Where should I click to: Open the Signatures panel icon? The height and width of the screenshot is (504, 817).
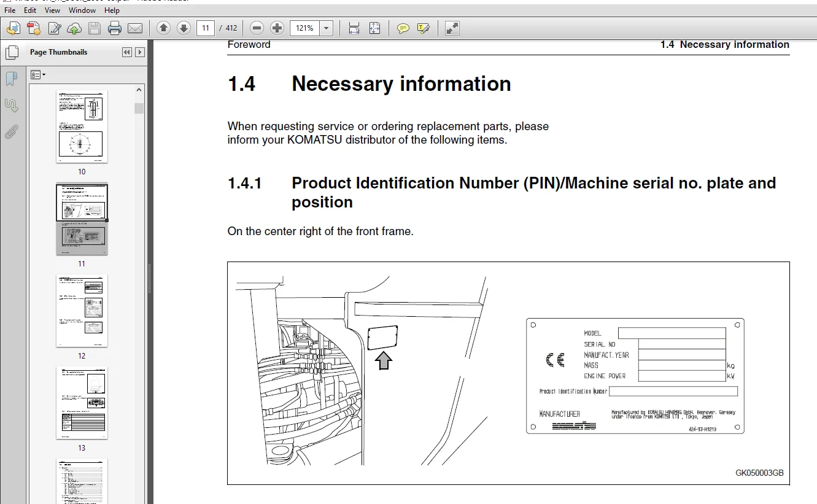[x=11, y=105]
